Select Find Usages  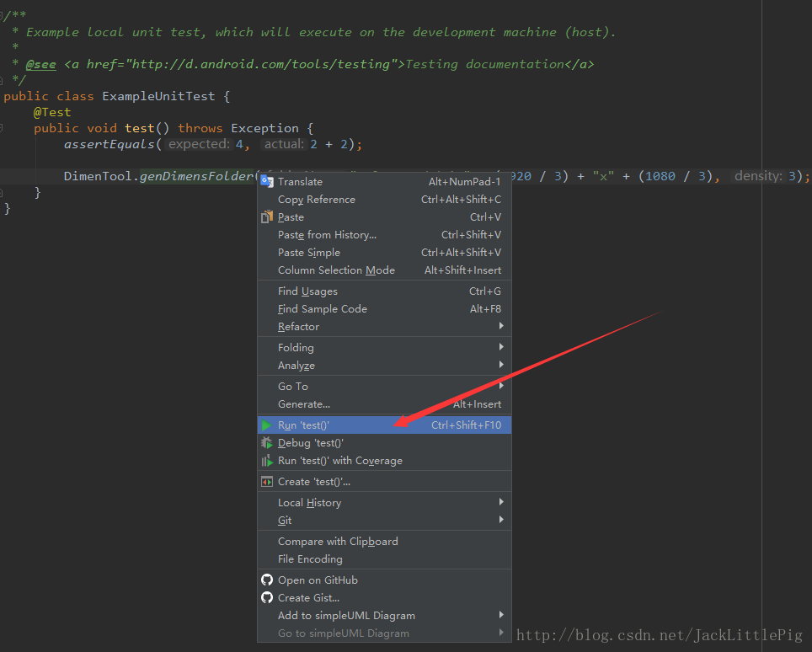click(384, 291)
